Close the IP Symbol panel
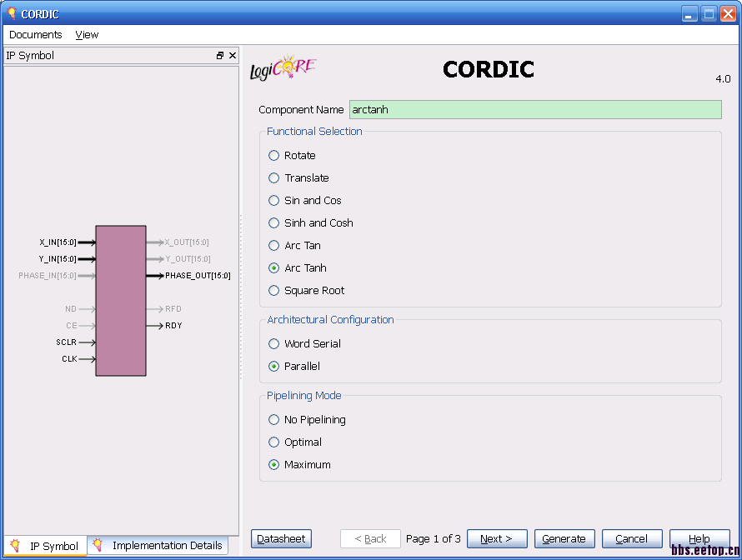 tap(233, 55)
